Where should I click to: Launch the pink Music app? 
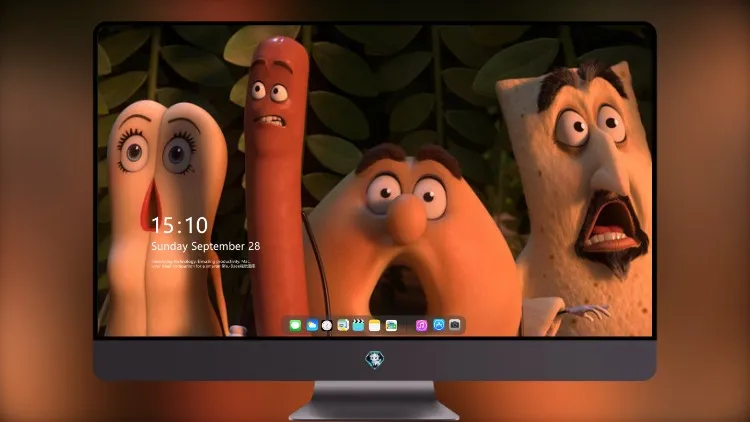click(421, 325)
